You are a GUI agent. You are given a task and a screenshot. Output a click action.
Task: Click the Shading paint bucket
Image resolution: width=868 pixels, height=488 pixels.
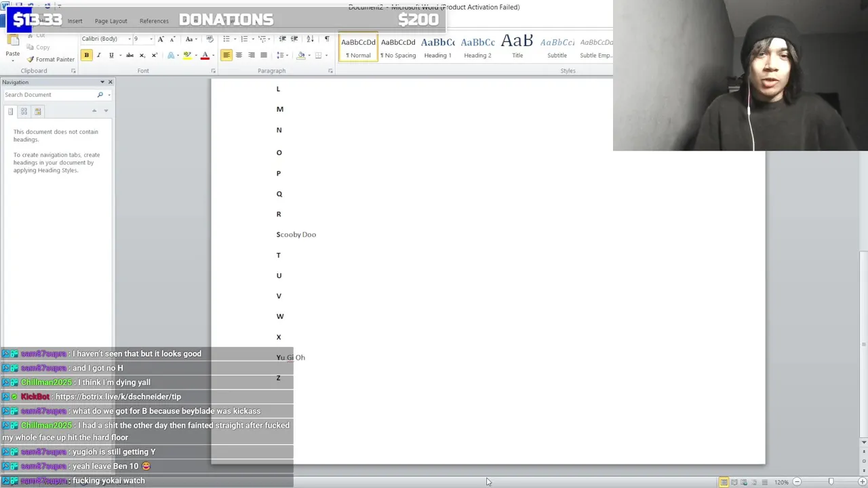(x=301, y=56)
